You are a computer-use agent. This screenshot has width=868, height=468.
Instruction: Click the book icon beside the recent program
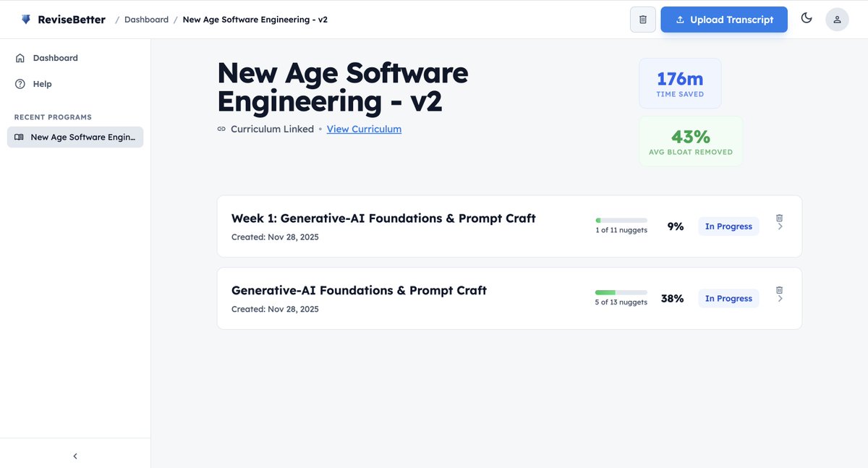(x=19, y=137)
